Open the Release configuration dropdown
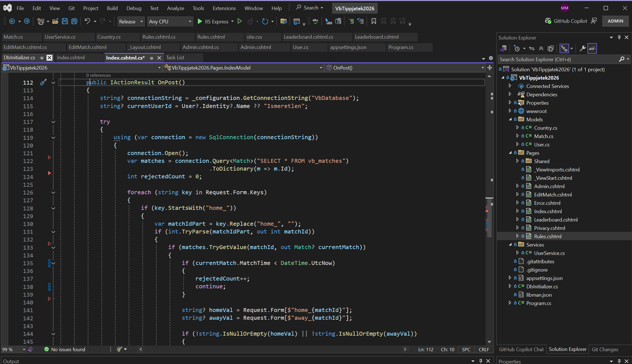The height and width of the screenshot is (364, 632). click(x=131, y=22)
